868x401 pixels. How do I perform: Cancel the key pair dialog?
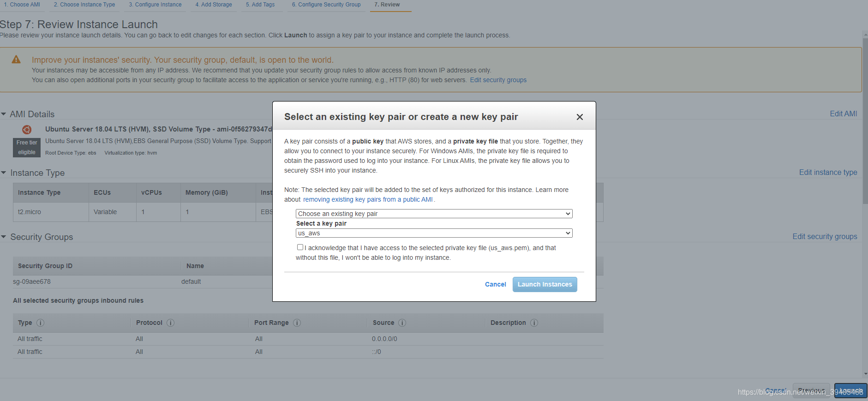[495, 284]
